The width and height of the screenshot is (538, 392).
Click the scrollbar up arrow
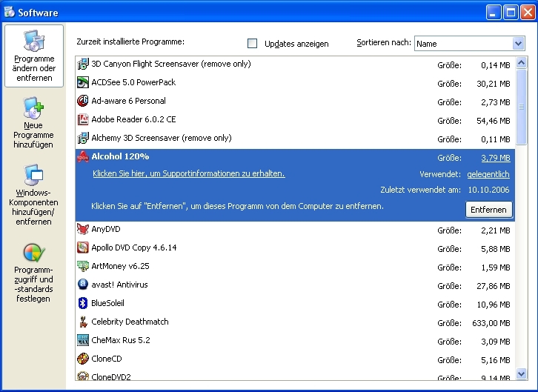(521, 63)
